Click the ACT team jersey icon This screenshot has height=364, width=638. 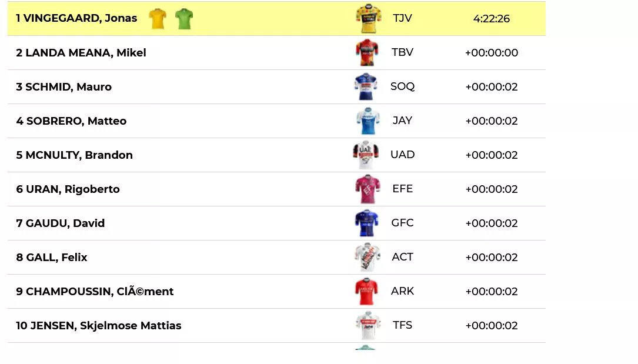368,258
